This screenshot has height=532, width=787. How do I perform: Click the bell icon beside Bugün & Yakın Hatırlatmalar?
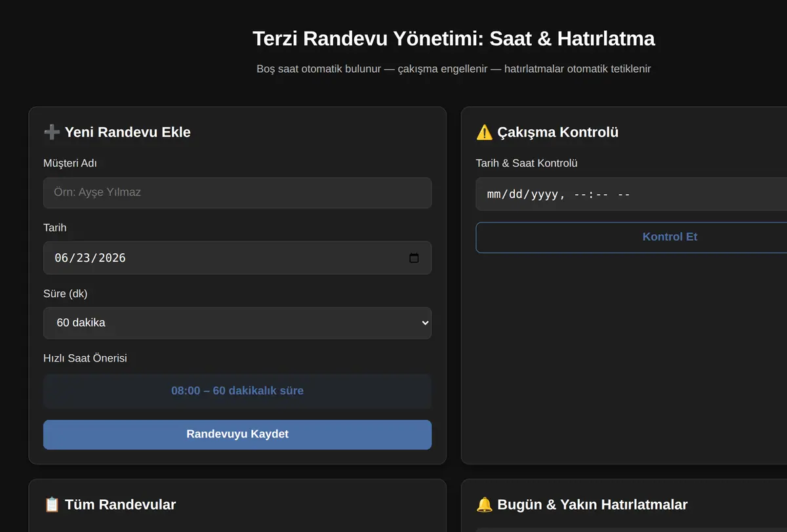click(484, 504)
